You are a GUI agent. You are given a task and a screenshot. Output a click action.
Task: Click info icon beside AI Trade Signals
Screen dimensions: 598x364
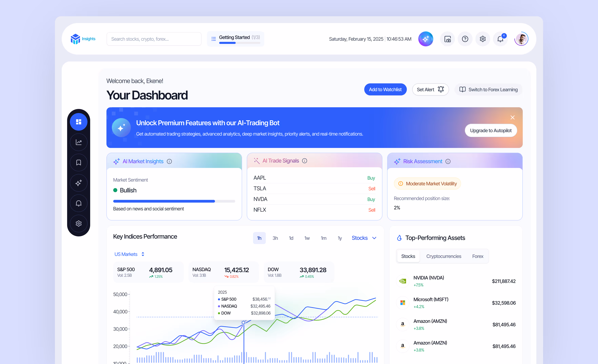tap(305, 161)
